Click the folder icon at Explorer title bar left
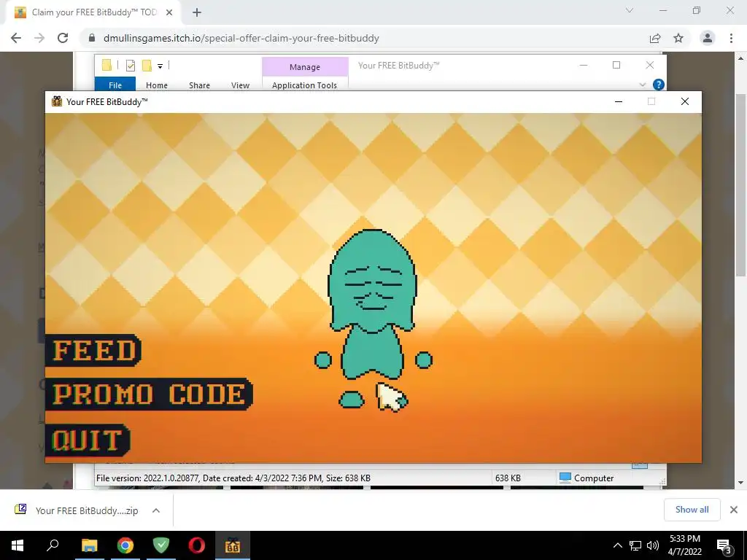 click(107, 65)
